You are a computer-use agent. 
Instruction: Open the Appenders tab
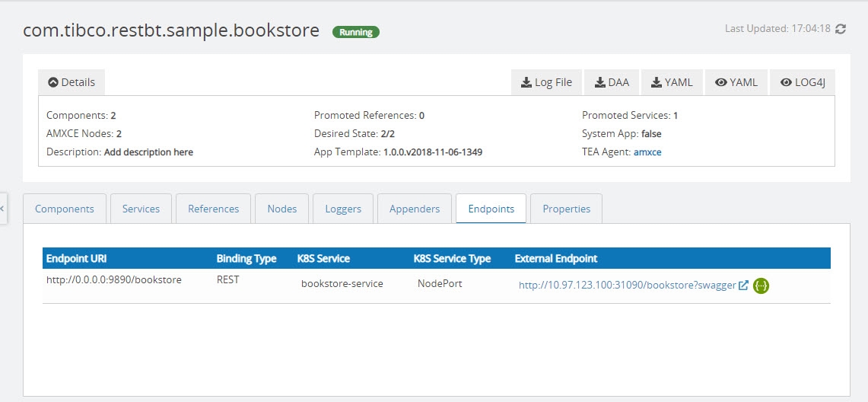click(x=414, y=209)
